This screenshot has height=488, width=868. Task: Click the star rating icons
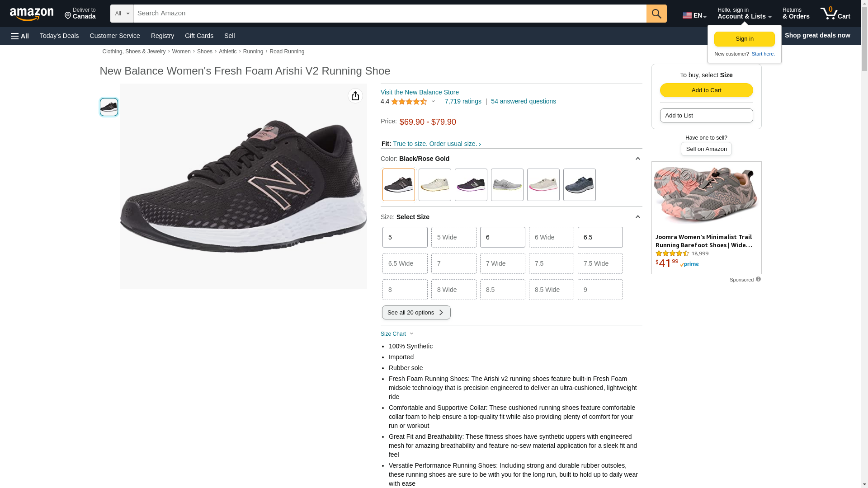click(x=409, y=102)
